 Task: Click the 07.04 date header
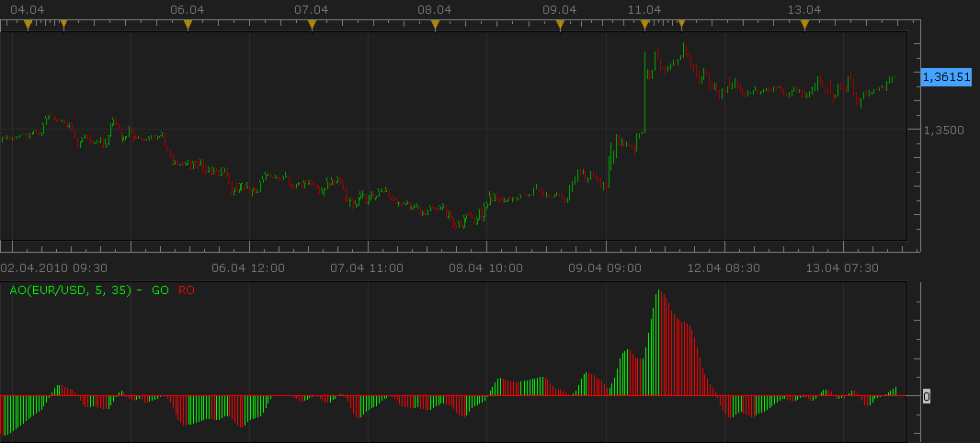[x=312, y=9]
